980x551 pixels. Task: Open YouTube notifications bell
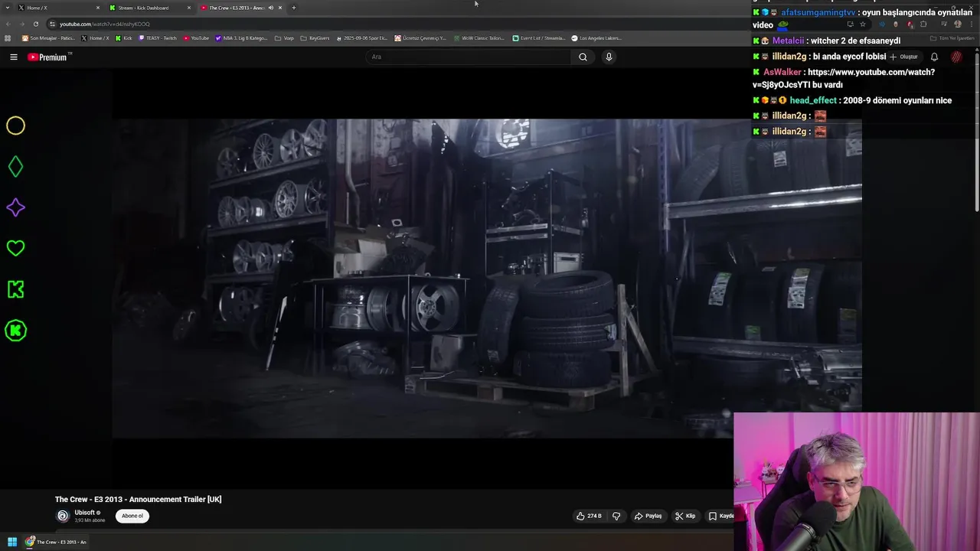(934, 57)
